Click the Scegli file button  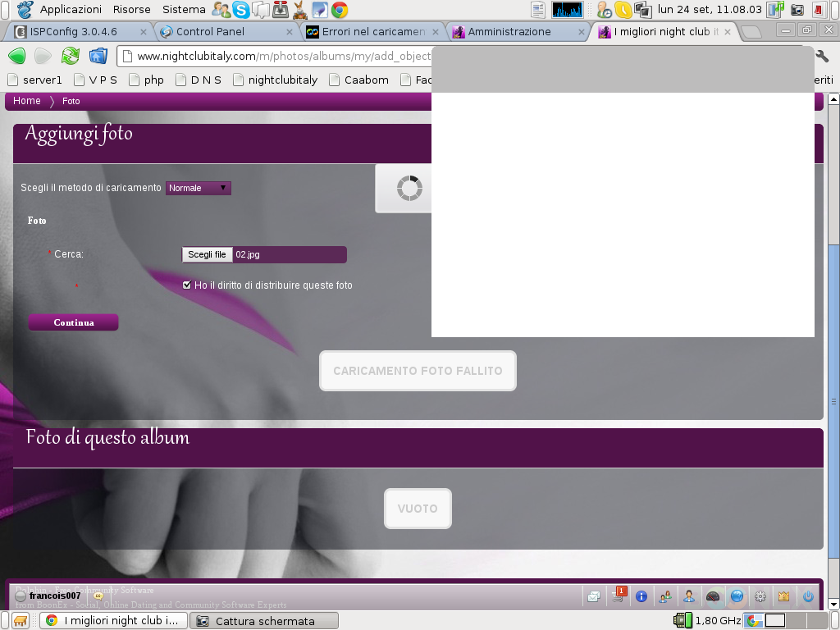pyautogui.click(x=207, y=255)
